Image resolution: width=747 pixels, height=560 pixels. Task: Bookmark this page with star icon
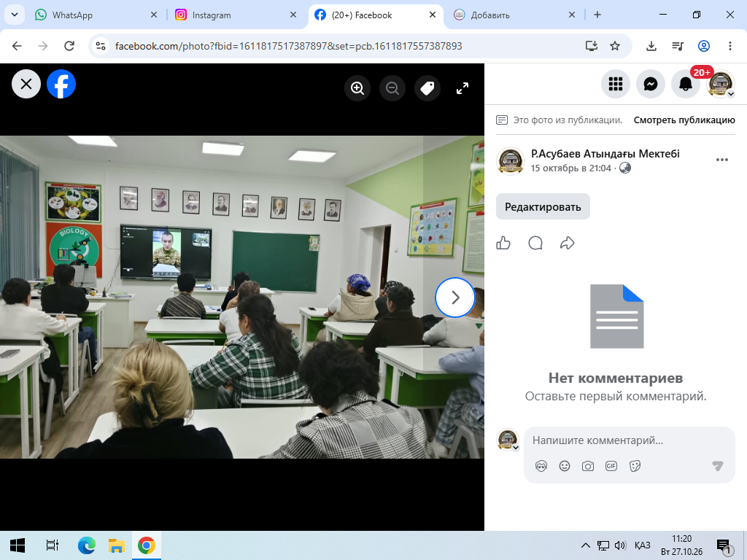(615, 46)
